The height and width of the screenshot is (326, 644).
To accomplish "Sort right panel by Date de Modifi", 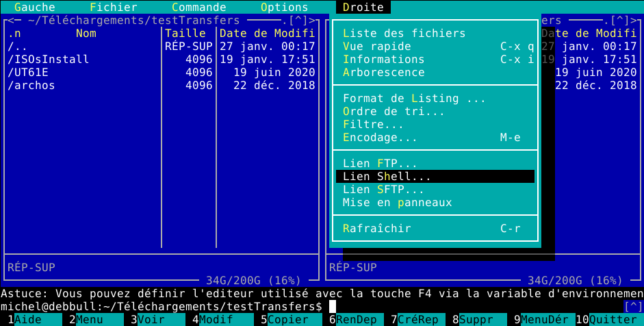I will 589,34.
